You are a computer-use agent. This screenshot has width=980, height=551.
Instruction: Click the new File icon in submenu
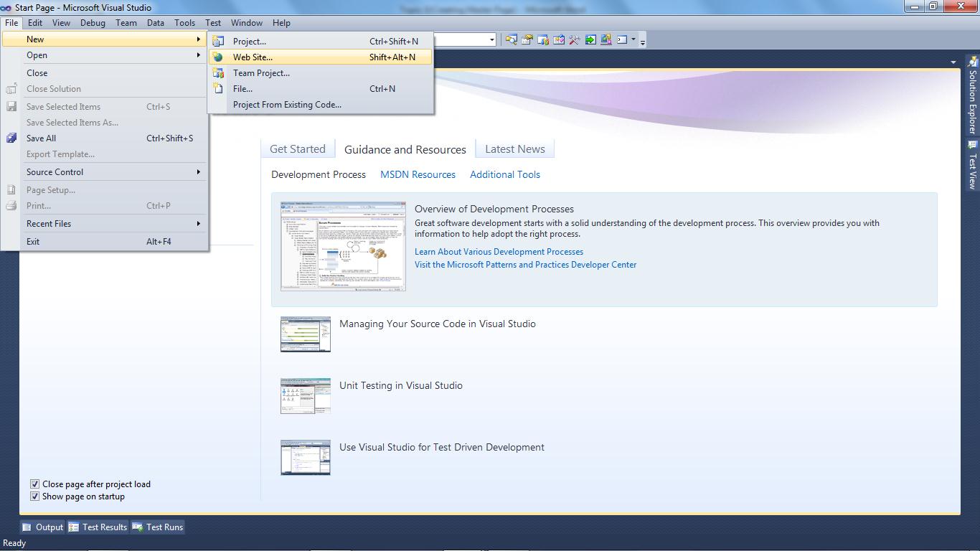[218, 89]
